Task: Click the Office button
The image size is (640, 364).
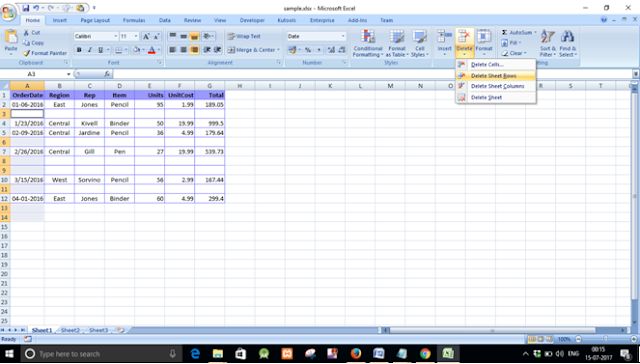Action: tap(8, 13)
